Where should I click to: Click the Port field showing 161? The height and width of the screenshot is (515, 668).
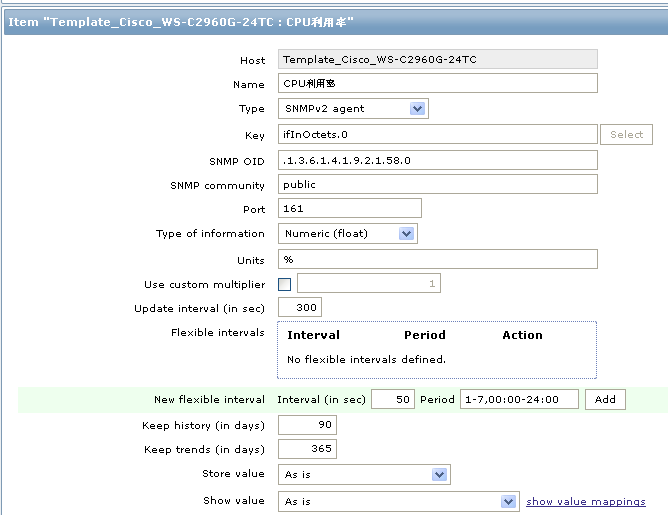click(350, 208)
